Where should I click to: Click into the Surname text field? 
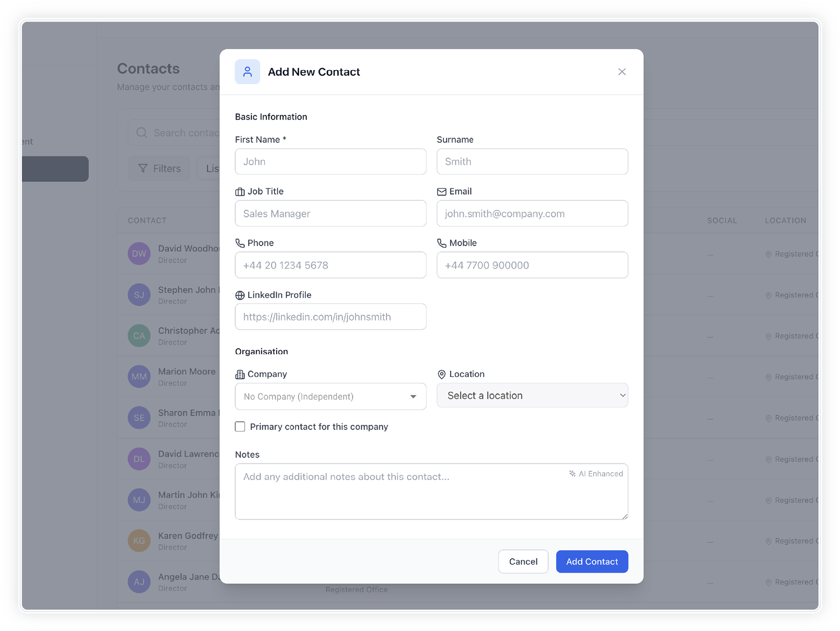(x=532, y=161)
